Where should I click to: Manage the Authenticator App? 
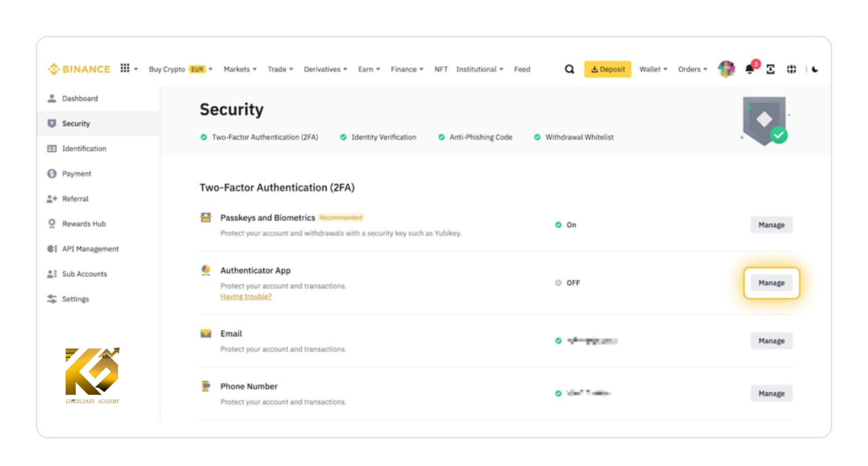[771, 283]
